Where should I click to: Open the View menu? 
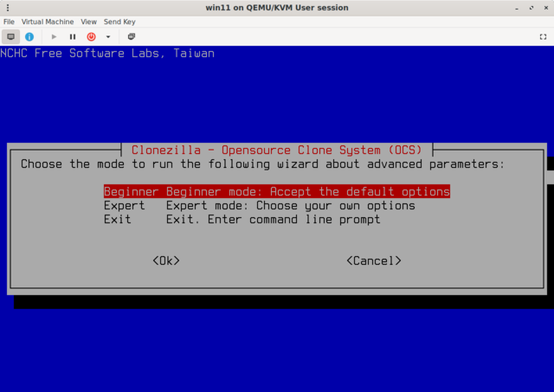88,21
